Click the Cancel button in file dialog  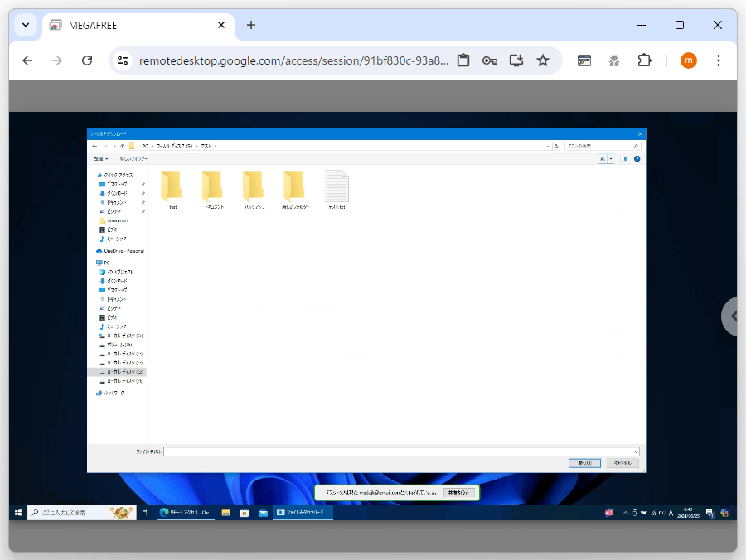pyautogui.click(x=622, y=462)
